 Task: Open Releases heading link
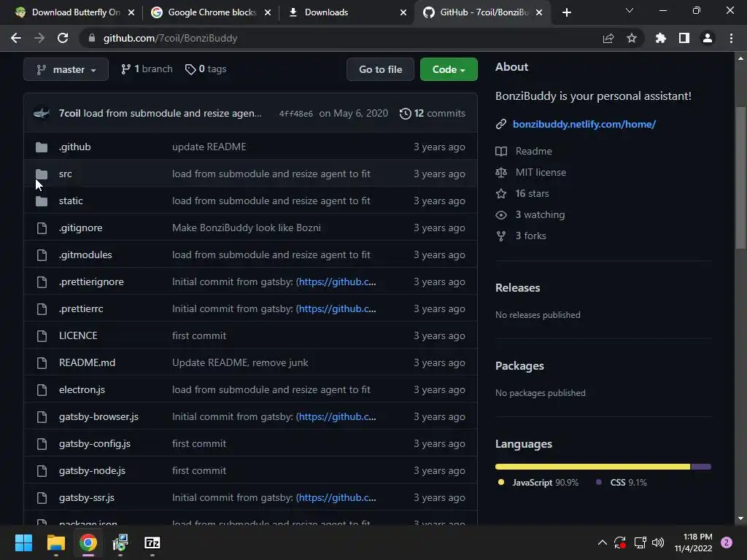[517, 288]
